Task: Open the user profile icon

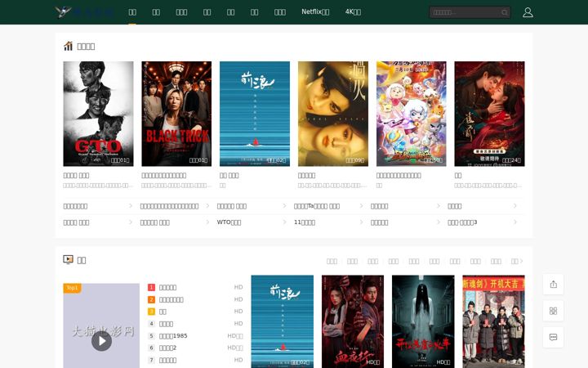Action: tap(528, 12)
